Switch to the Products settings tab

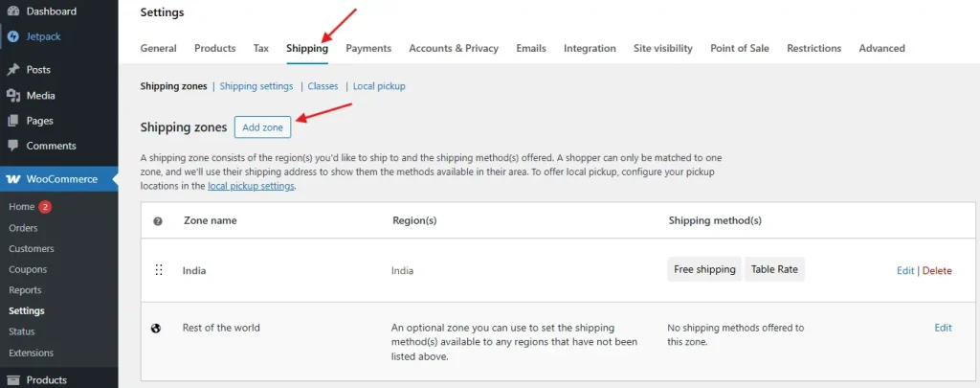click(x=215, y=48)
